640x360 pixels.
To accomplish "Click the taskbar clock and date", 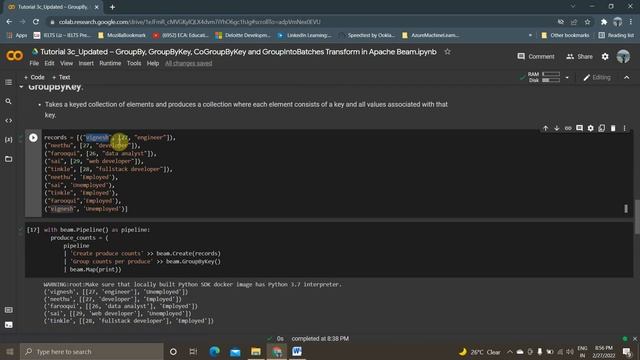I will 604,351.
